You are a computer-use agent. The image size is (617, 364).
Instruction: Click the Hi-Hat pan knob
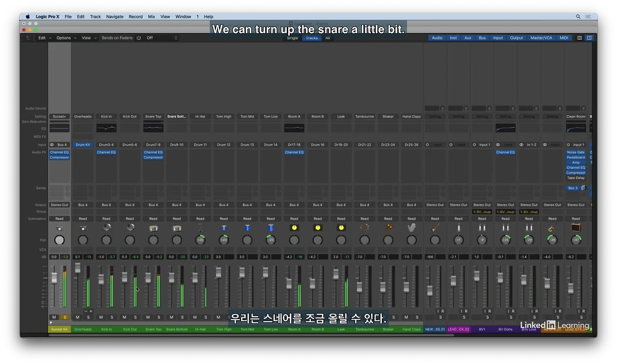click(200, 240)
